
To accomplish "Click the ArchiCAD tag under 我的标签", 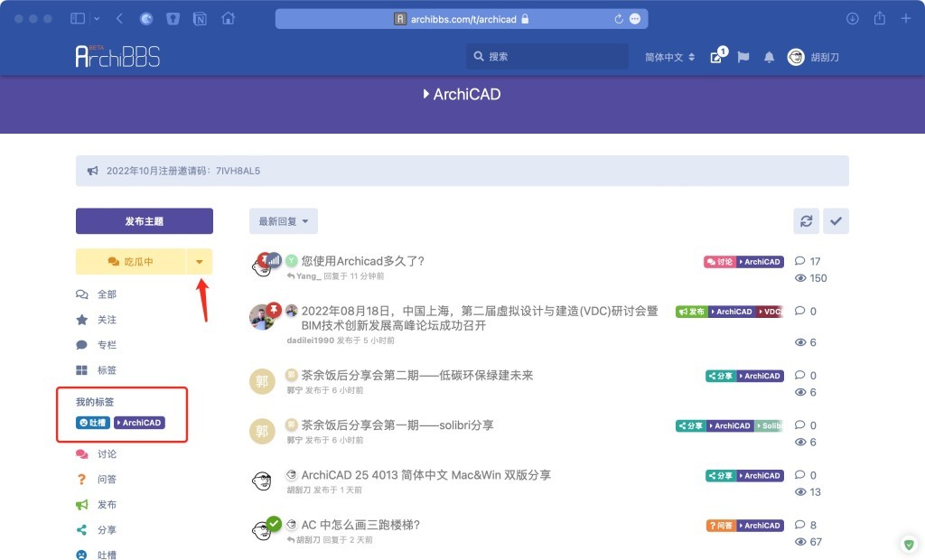I will coord(140,423).
